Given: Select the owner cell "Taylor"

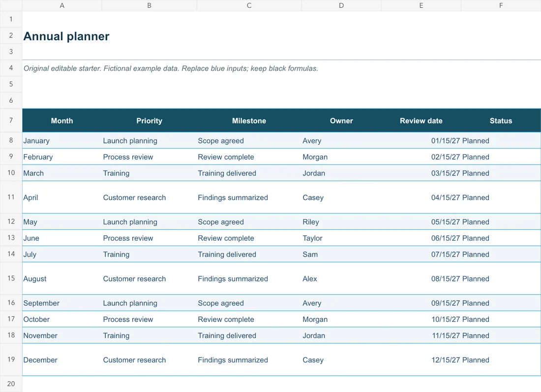Looking at the screenshot, I should [x=342, y=238].
